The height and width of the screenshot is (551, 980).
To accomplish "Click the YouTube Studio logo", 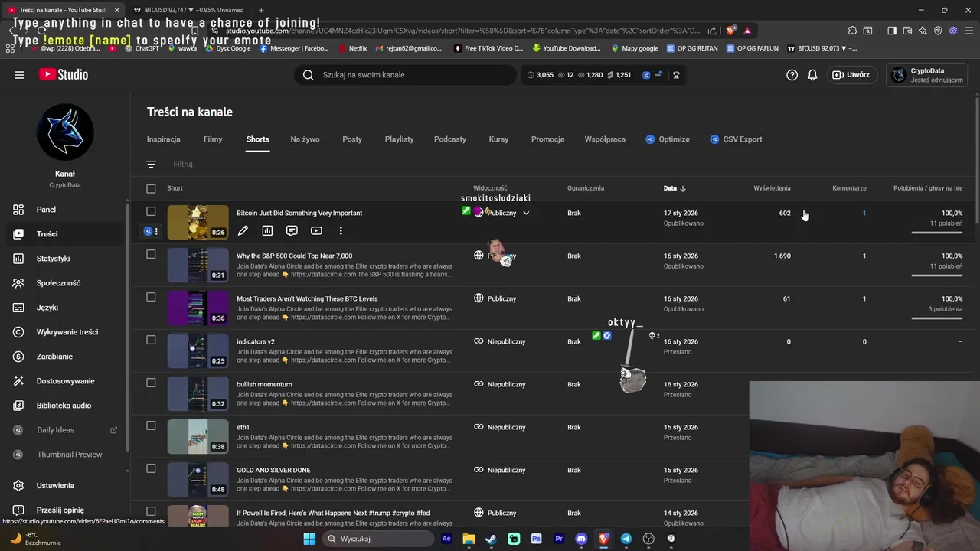I will click(64, 75).
